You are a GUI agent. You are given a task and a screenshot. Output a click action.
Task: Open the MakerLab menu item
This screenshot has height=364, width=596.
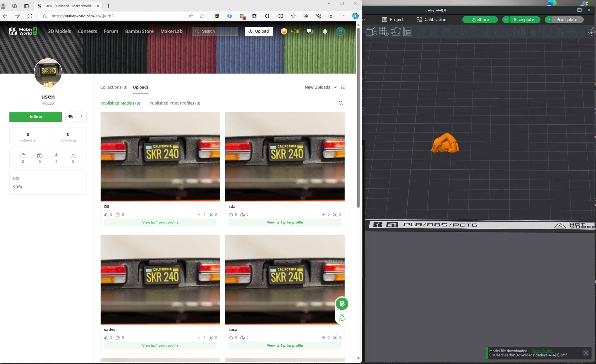pyautogui.click(x=171, y=31)
